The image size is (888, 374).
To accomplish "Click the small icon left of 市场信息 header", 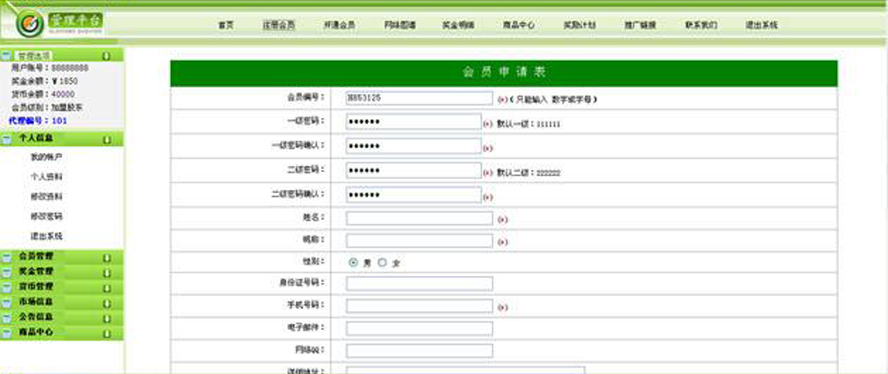I will coord(6,303).
